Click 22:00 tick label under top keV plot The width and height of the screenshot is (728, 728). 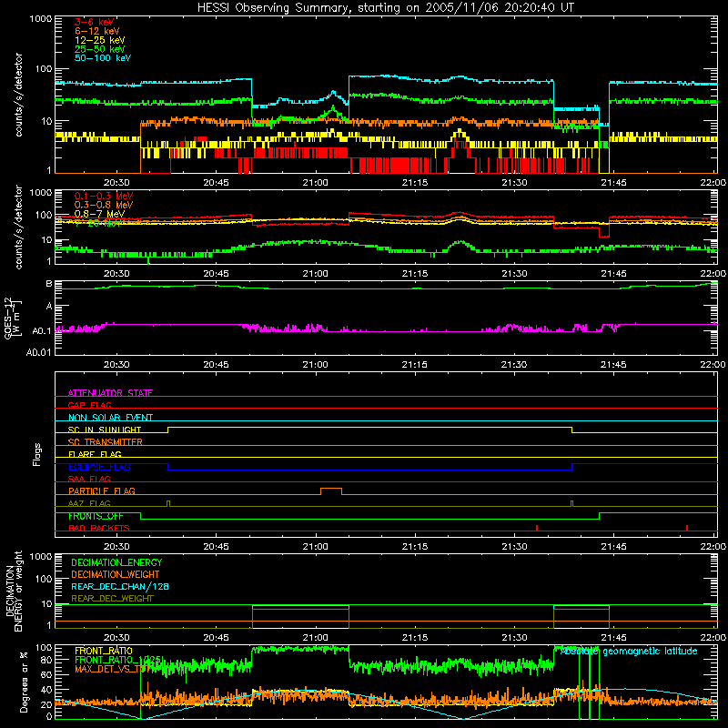coord(713,183)
